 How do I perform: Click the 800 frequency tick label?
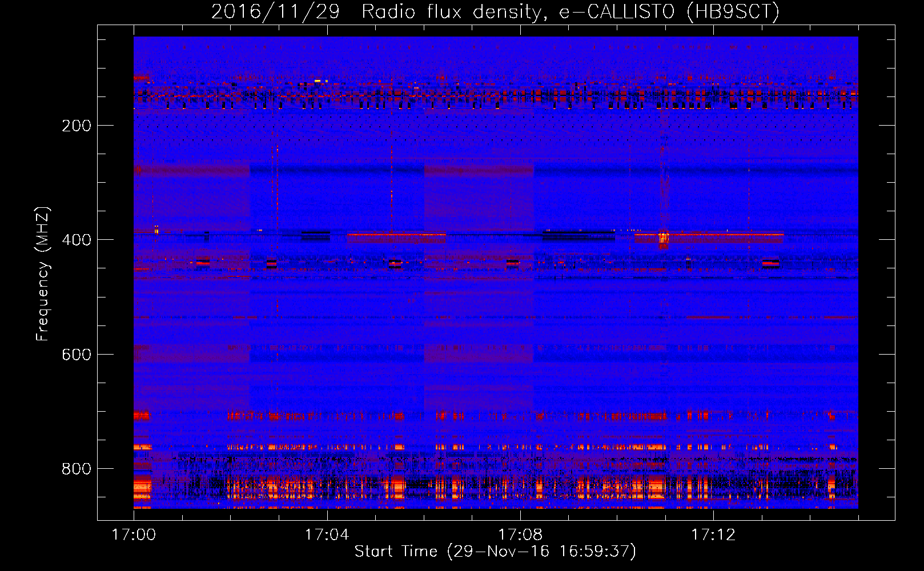[x=77, y=469]
